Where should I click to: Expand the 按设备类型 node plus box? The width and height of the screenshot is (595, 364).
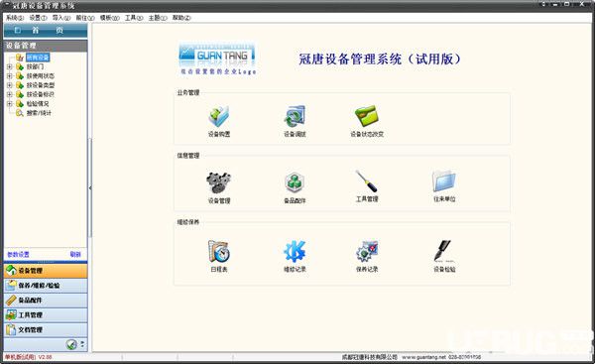10,85
